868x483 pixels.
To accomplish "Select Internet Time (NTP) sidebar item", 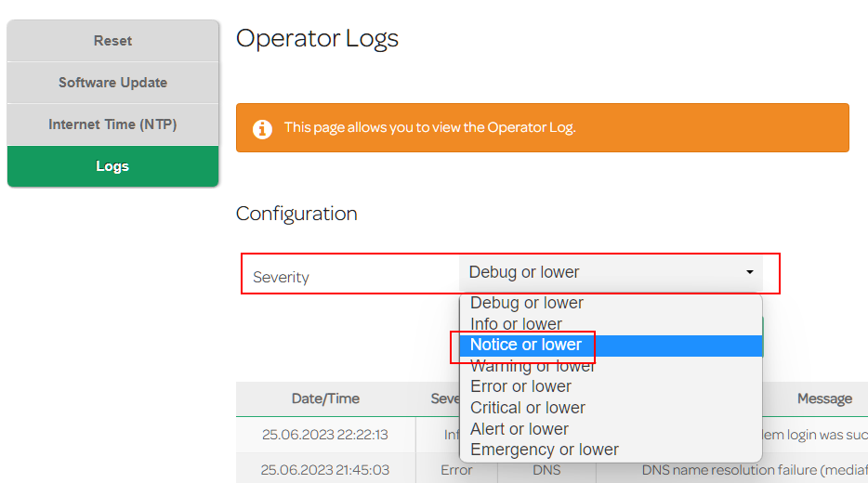I will (x=112, y=124).
